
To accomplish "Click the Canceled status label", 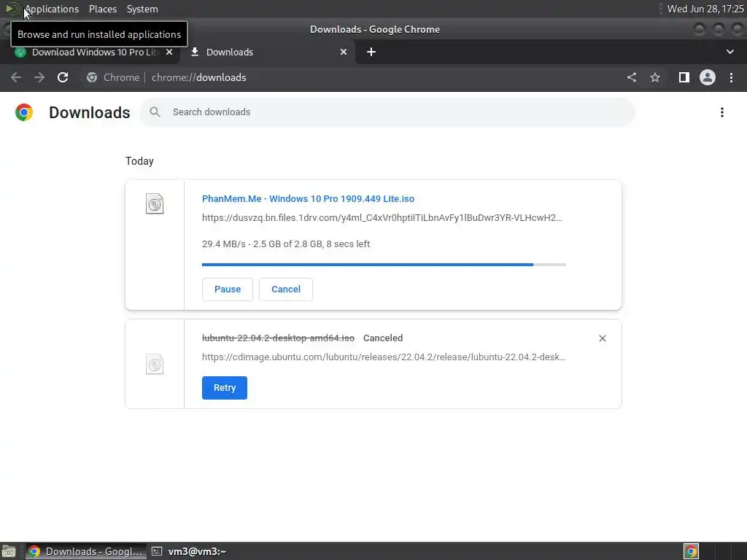I will (383, 338).
